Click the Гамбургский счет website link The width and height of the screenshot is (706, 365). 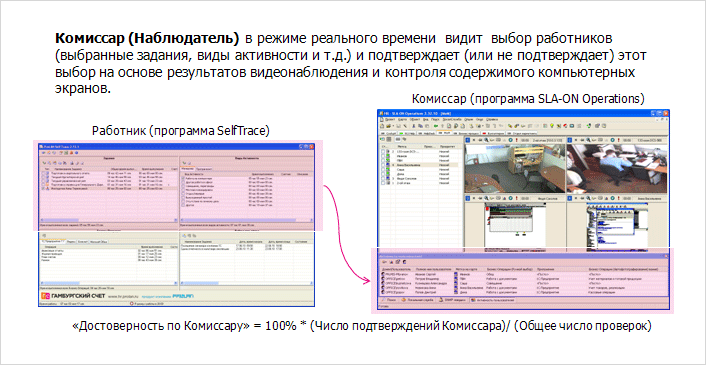(x=123, y=297)
